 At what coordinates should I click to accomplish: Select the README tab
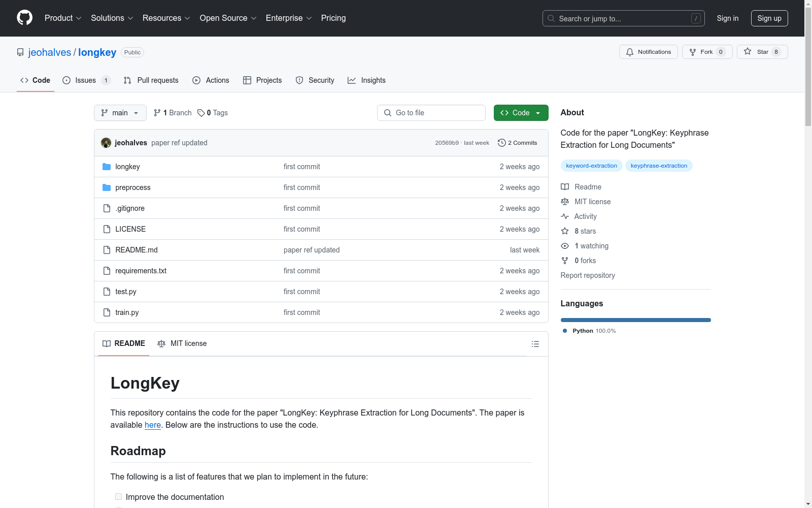[124, 343]
